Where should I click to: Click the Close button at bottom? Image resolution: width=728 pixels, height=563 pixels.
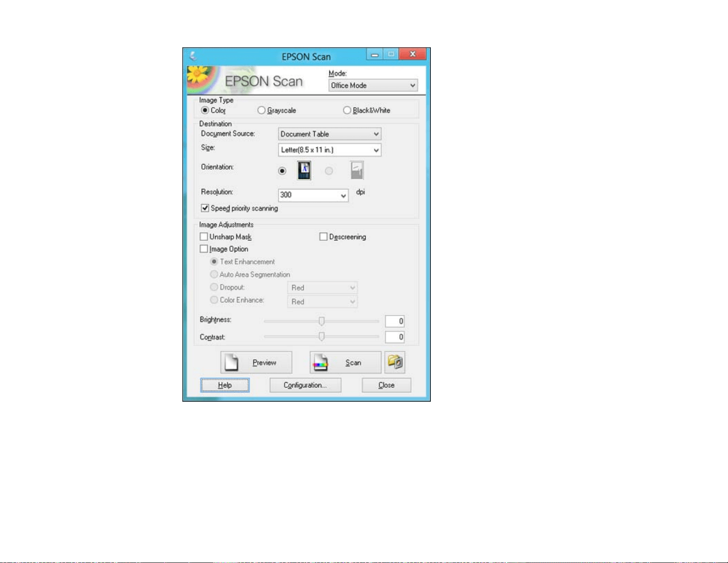click(386, 385)
